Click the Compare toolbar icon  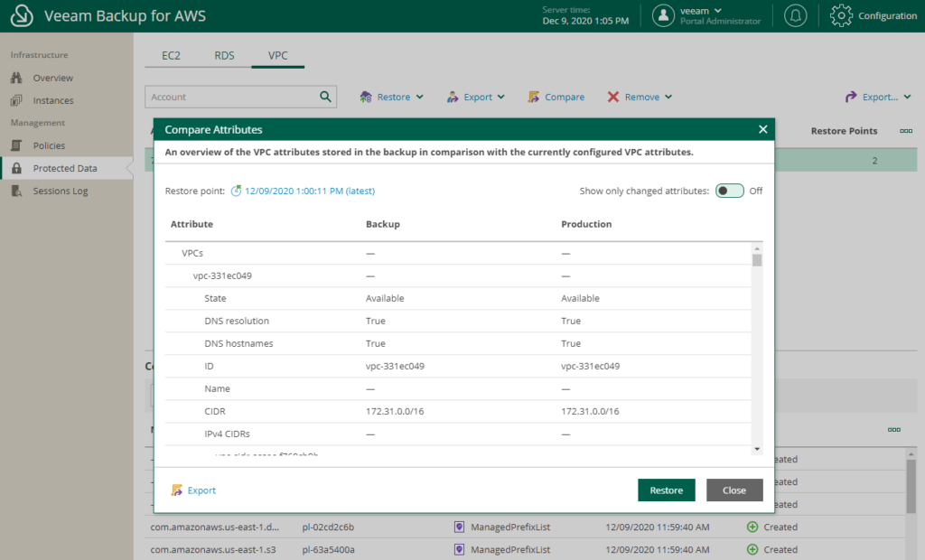(533, 97)
